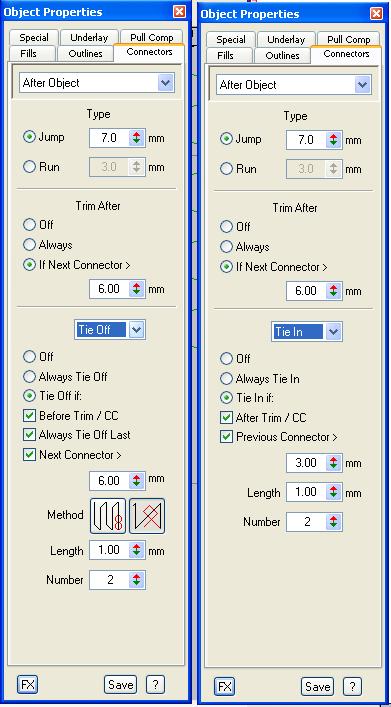Open the Tie Off dropdown
This screenshot has height=707, width=391.
137,330
